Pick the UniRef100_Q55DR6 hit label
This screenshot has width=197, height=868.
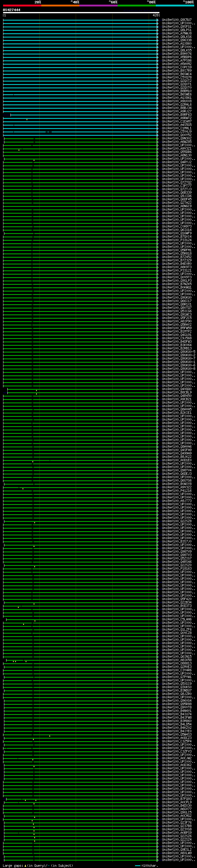click(x=176, y=152)
